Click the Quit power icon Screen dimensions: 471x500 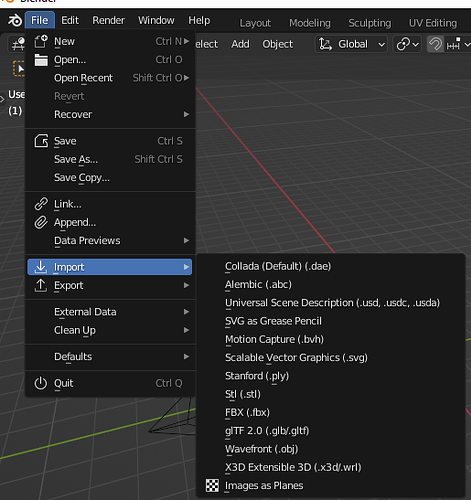point(41,383)
